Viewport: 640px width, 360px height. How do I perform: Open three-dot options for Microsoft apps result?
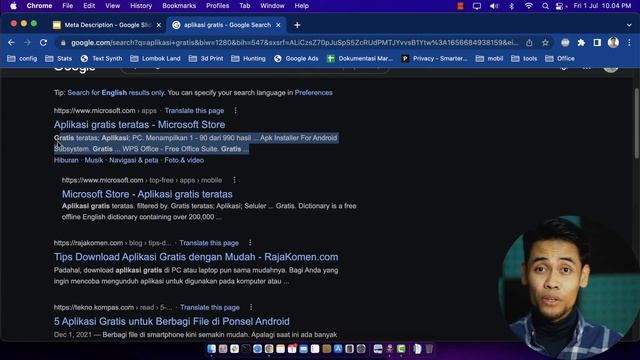tap(236, 111)
